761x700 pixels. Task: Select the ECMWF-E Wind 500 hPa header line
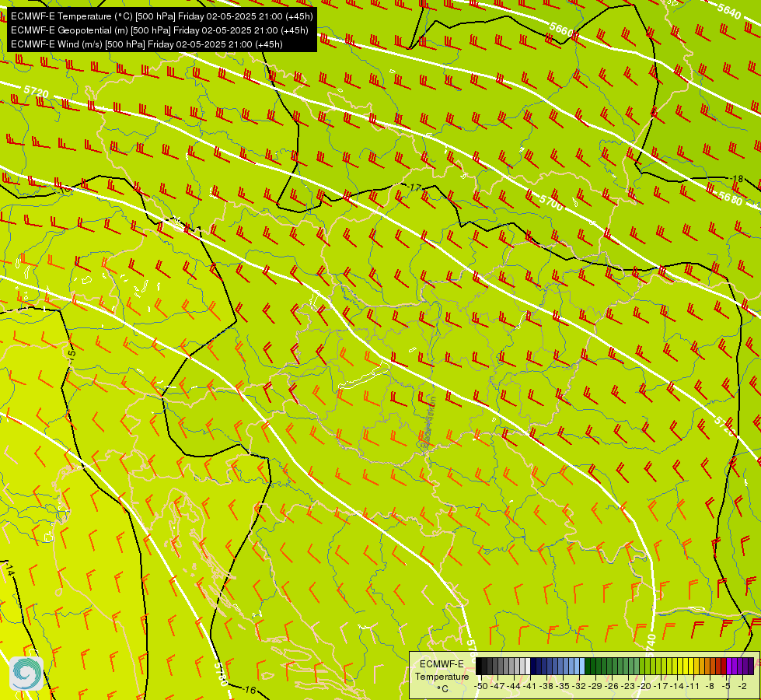pos(147,44)
